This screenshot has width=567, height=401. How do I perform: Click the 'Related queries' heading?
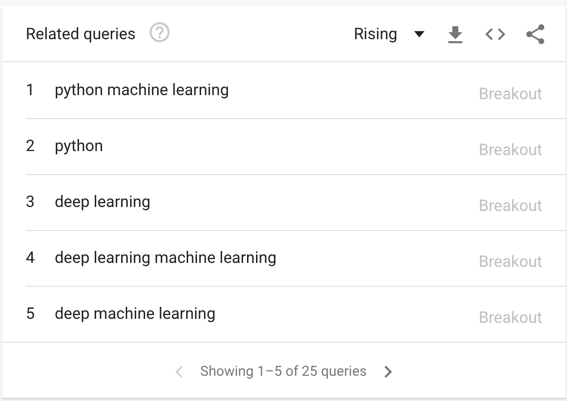(x=81, y=34)
